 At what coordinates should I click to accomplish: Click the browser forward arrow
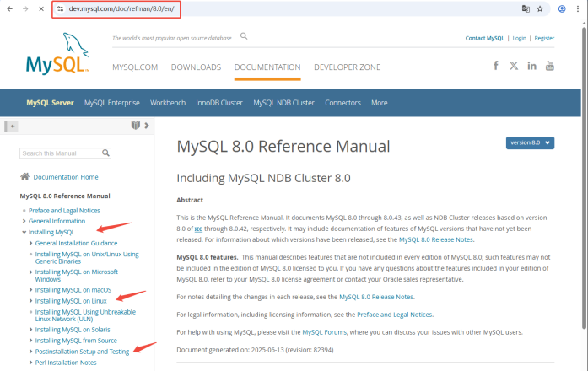[x=25, y=8]
